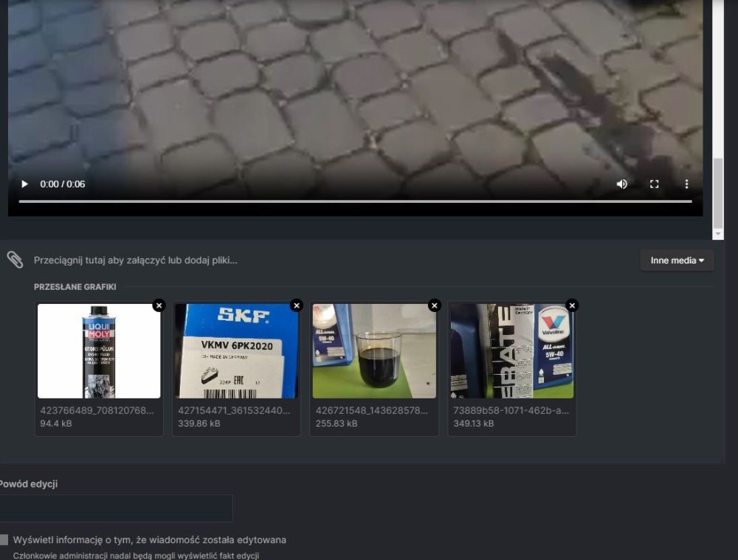Viewport: 738px width, 560px height.
Task: Open the Liqui Moly bottle thumbnail
Action: 99,351
